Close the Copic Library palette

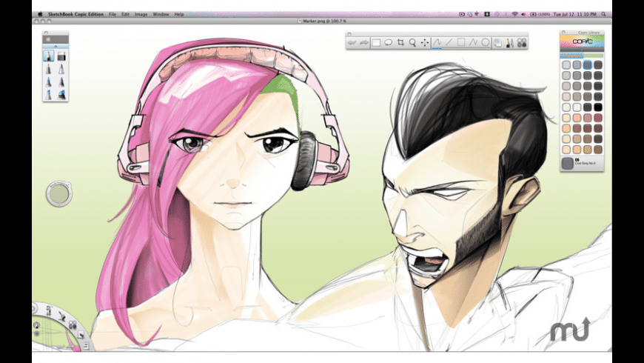[563, 32]
